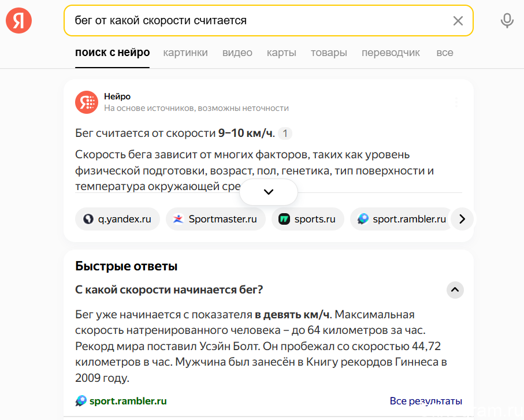Start voice search with microphone icon
This screenshot has width=524, height=420.
tap(507, 20)
